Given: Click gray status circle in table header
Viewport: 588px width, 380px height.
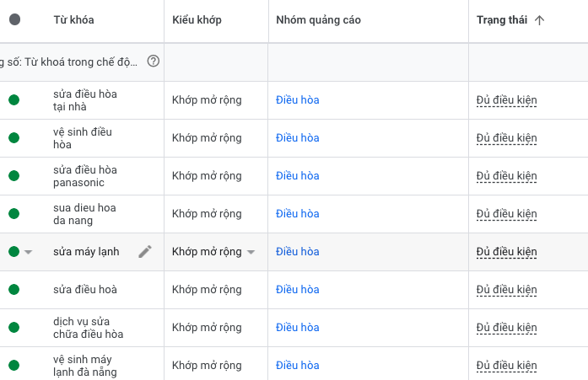Looking at the screenshot, I should (x=14, y=20).
